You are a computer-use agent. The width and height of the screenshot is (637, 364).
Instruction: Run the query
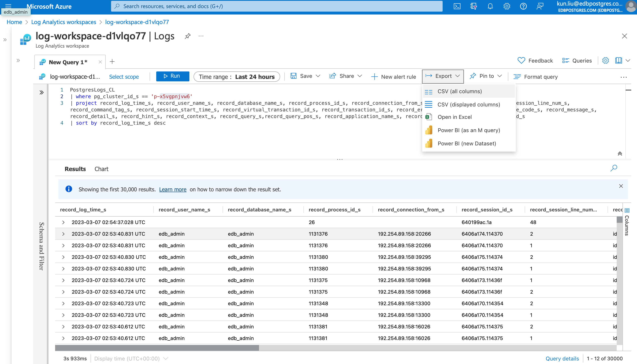point(173,76)
